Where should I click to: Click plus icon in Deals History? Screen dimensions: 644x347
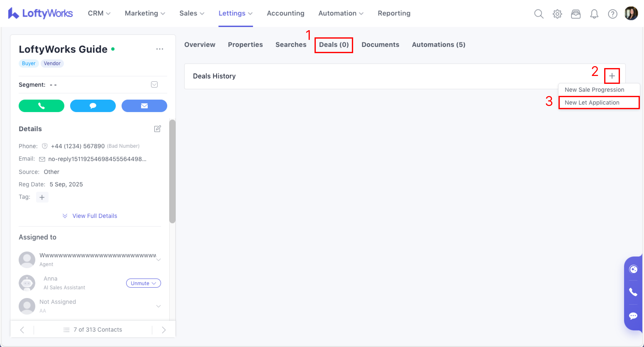(x=612, y=76)
